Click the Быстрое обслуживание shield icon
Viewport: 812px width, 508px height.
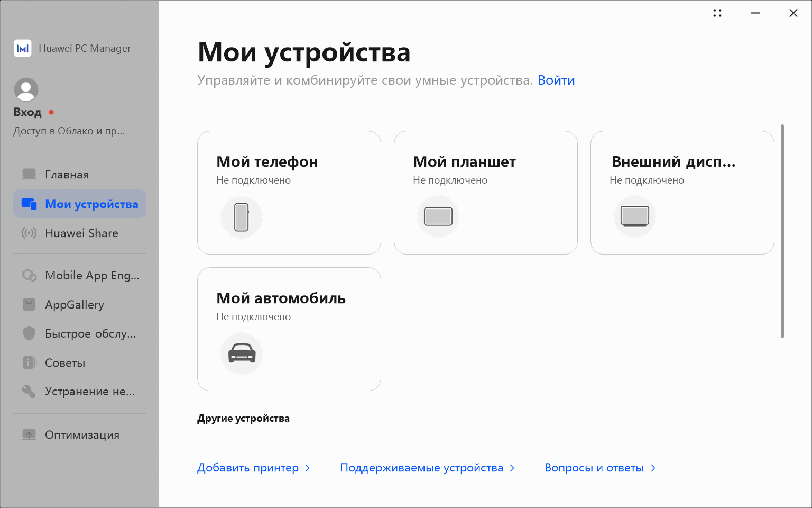tap(29, 333)
